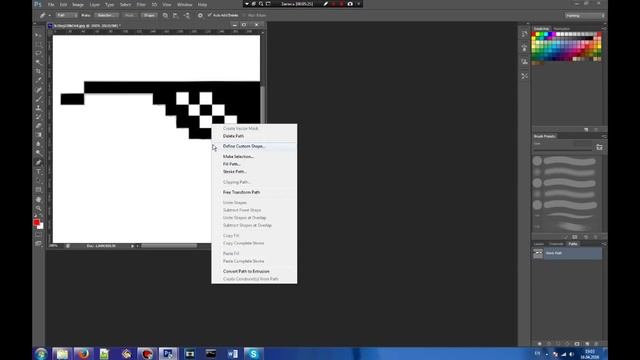Fill path with foreground color icon
Screen dimensions: 640x360
pyautogui.click(x=539, y=344)
